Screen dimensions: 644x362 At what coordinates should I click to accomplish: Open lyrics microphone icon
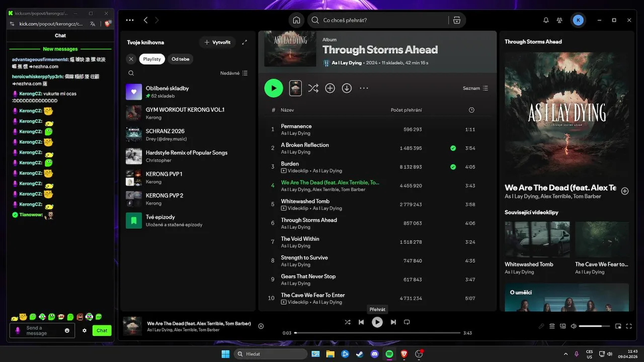point(541,326)
